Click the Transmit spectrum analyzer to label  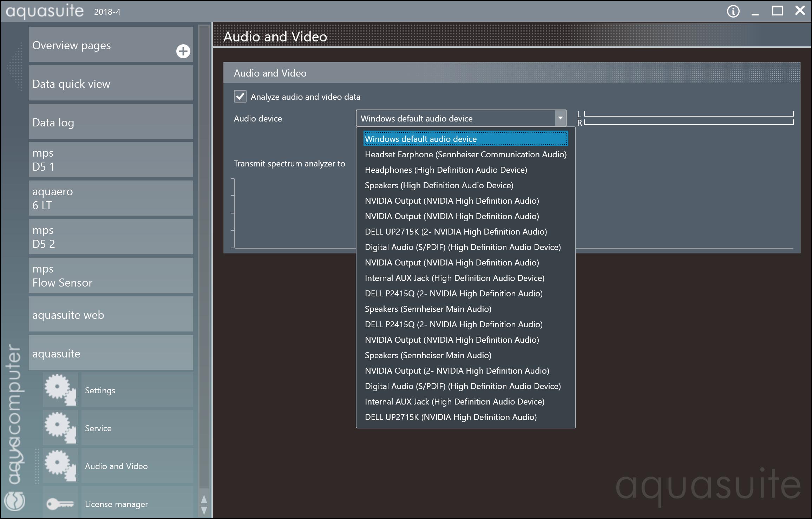pos(289,163)
